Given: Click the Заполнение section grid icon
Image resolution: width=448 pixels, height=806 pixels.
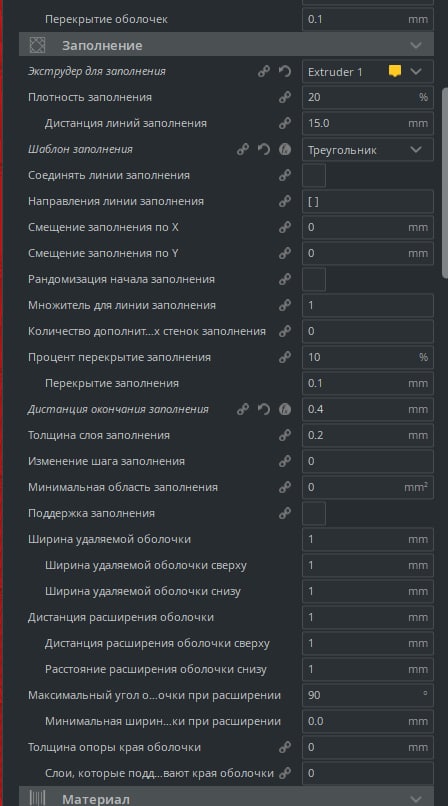Looking at the screenshot, I should click(37, 45).
